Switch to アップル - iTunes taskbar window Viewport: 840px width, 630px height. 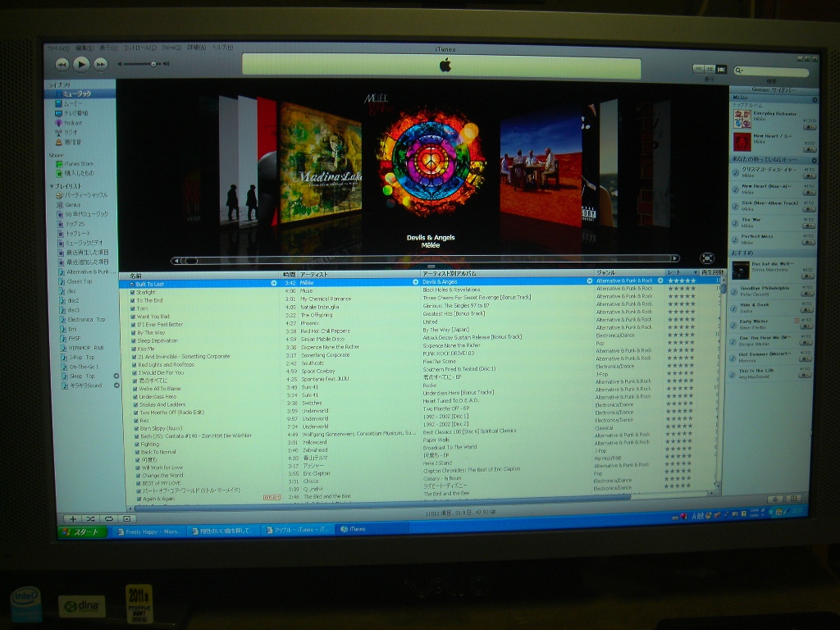[x=297, y=530]
